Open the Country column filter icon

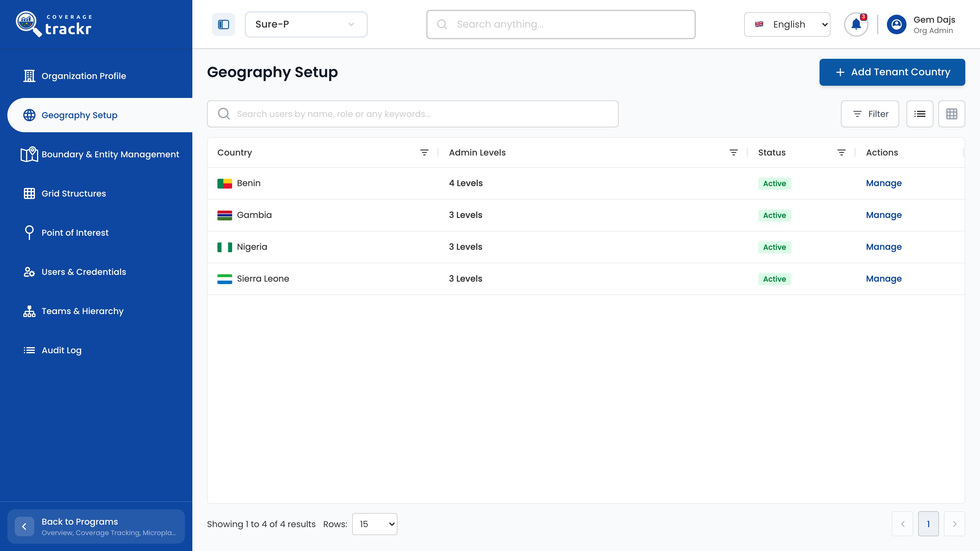(x=424, y=152)
